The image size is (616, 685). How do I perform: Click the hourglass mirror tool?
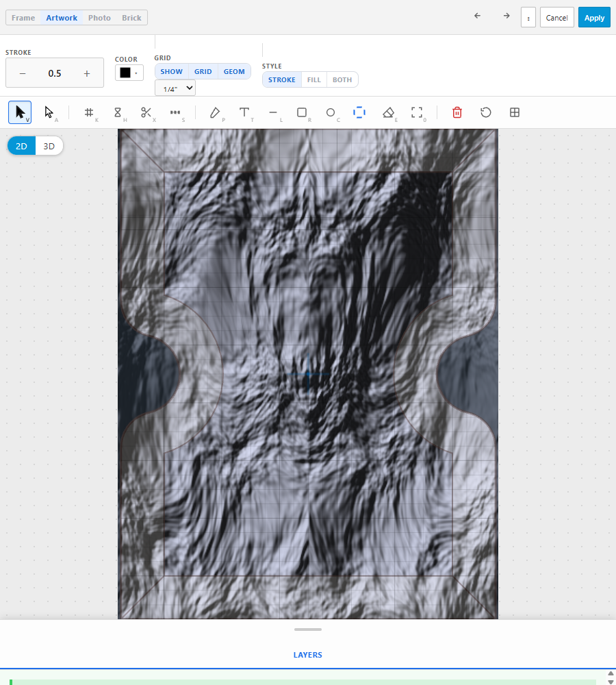click(x=118, y=112)
